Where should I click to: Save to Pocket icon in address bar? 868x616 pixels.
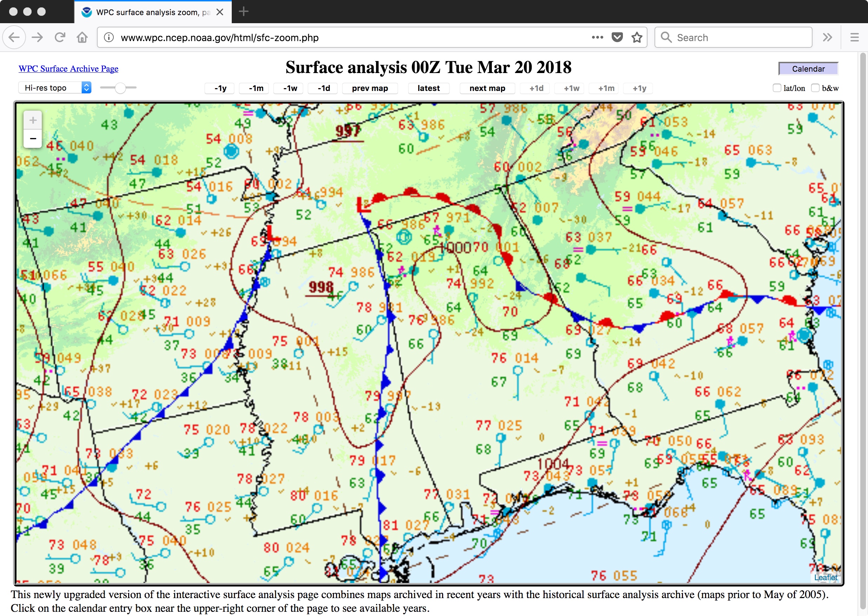pyautogui.click(x=617, y=37)
